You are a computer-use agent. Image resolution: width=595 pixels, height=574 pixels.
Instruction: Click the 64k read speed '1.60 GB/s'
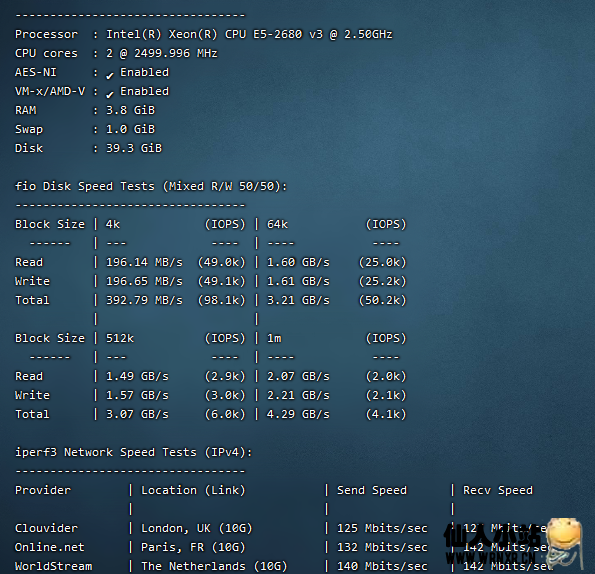click(298, 262)
